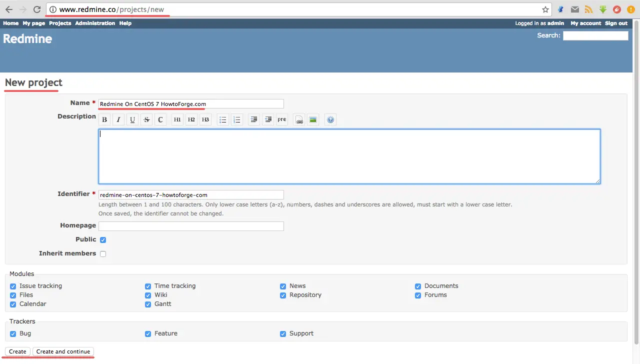Viewport: 640px width, 364px height.
Task: Insert an ordered numbered list
Action: [x=237, y=119]
